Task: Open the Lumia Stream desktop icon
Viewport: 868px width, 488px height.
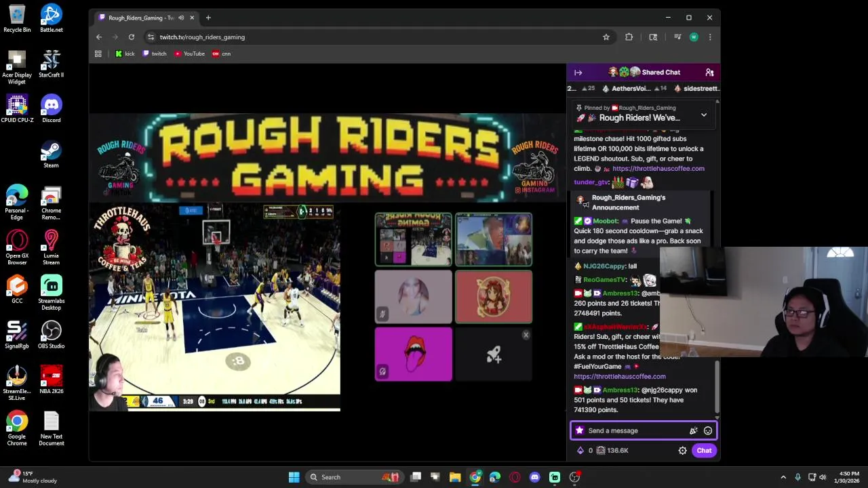Action: (x=52, y=247)
